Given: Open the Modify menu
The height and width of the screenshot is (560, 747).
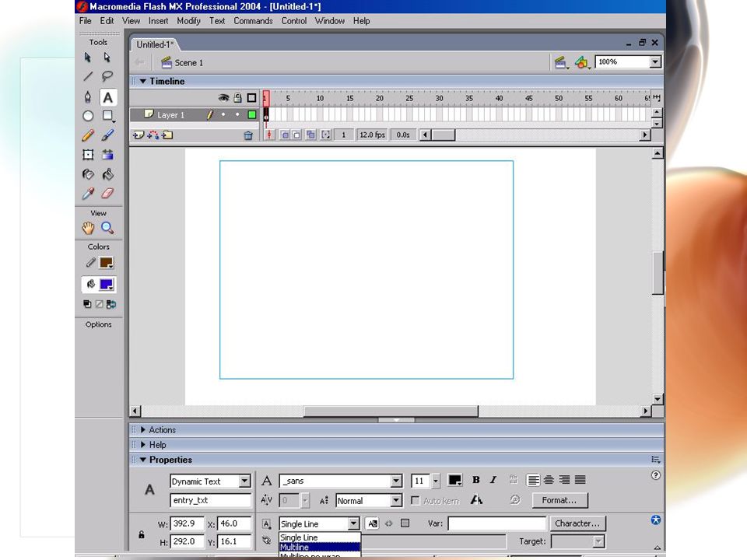Looking at the screenshot, I should [x=188, y=21].
